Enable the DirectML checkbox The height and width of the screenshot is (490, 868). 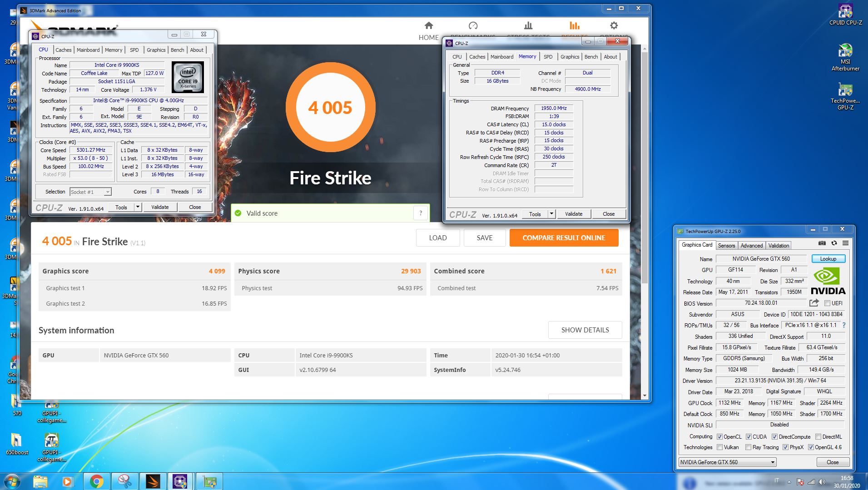[x=818, y=436]
